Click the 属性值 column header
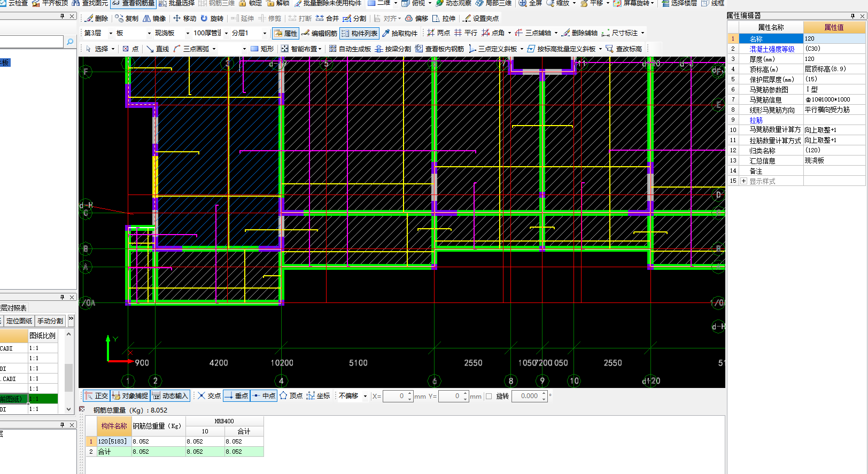Image resolution: width=868 pixels, height=474 pixels. (x=834, y=27)
